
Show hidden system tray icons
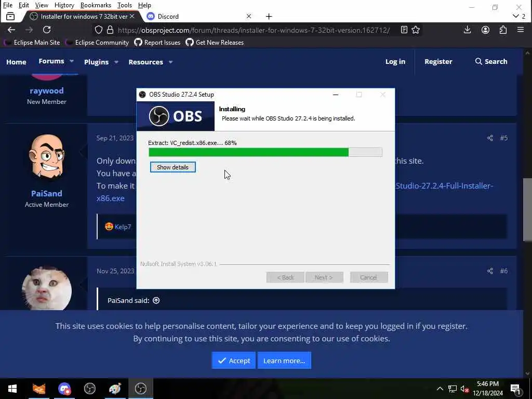440,389
